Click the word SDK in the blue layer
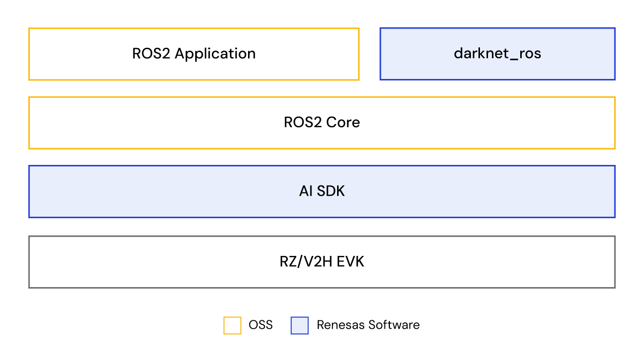Image resolution: width=644 pixels, height=362 pixels. (331, 192)
